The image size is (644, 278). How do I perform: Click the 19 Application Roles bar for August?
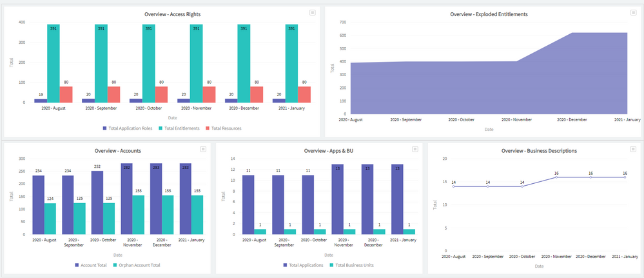[x=41, y=101]
